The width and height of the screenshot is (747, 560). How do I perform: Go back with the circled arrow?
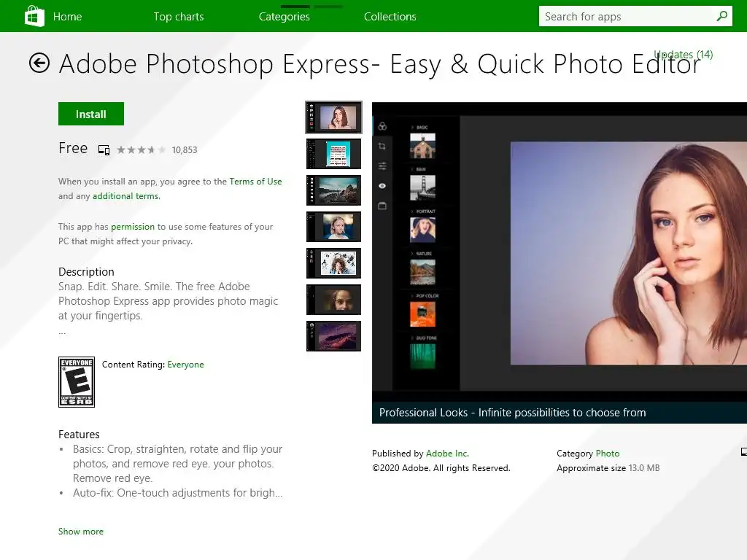(x=39, y=63)
